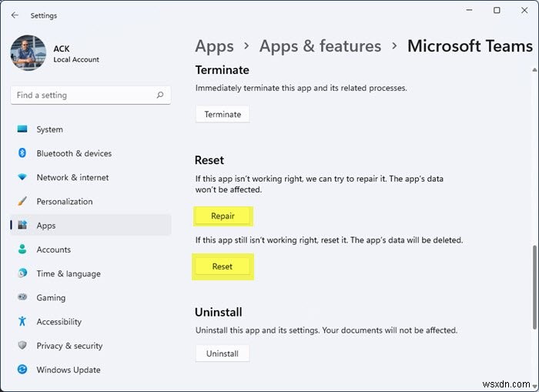Image resolution: width=539 pixels, height=392 pixels.
Task: Click the vertical scrollbar thumb
Action: (534, 287)
